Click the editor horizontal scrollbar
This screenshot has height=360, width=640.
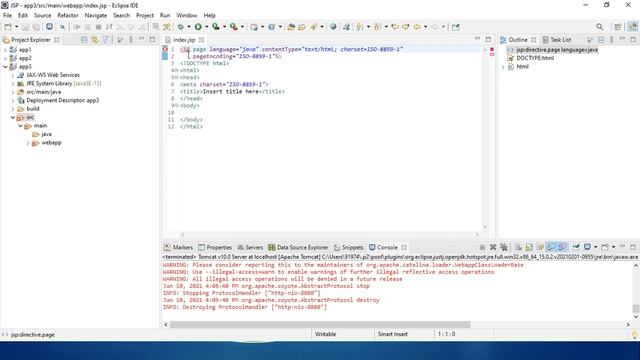coord(330,234)
